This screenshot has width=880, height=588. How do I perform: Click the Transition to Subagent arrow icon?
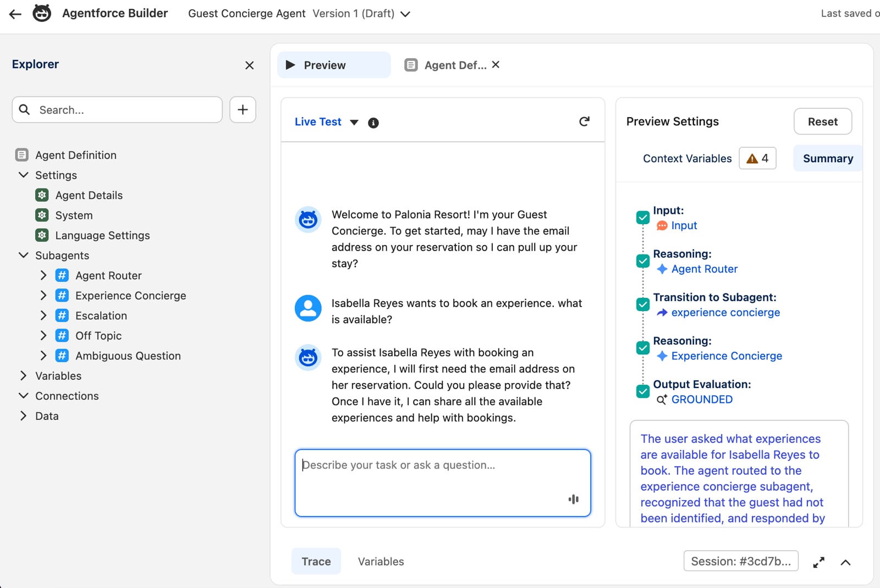click(x=662, y=313)
